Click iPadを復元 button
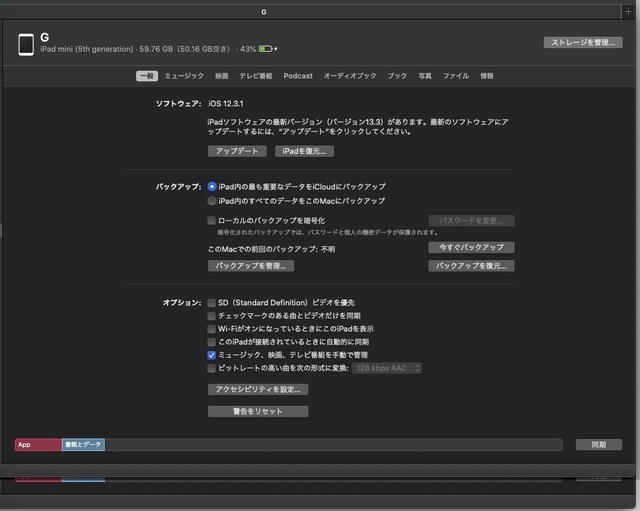640x511 pixels. point(304,151)
